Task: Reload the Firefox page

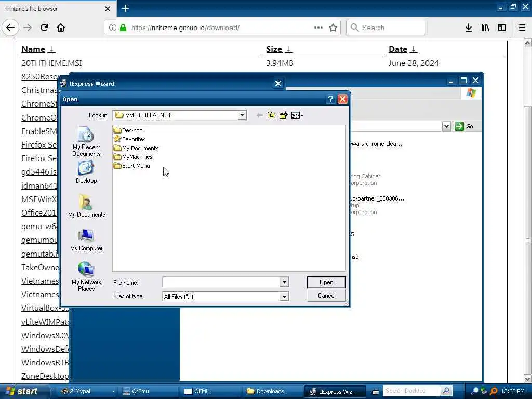Action: [44, 28]
